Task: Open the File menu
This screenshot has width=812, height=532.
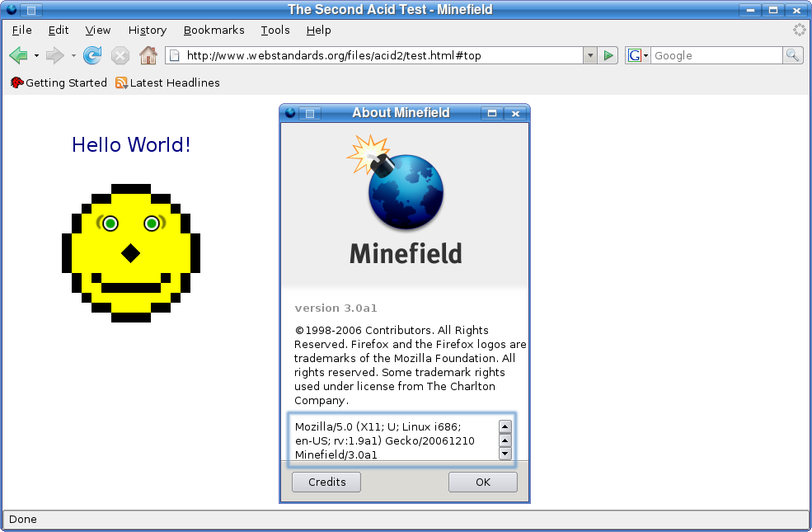Action: [21, 30]
